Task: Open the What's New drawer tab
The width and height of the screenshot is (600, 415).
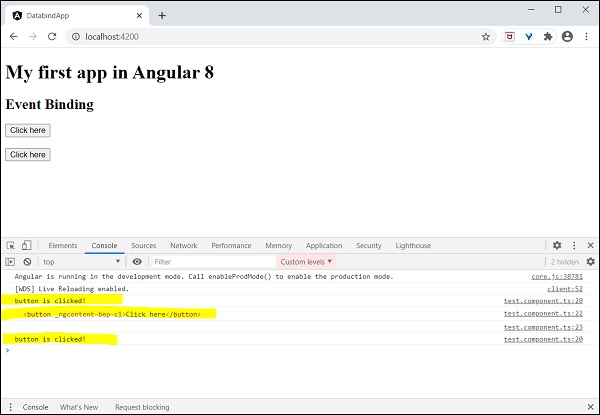Action: pos(79,407)
